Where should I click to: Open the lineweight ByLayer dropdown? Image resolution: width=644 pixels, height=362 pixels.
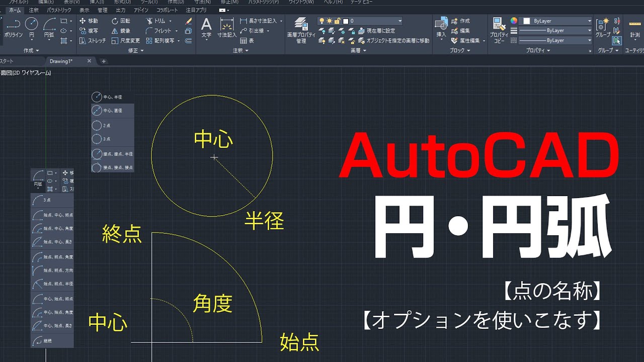click(555, 31)
